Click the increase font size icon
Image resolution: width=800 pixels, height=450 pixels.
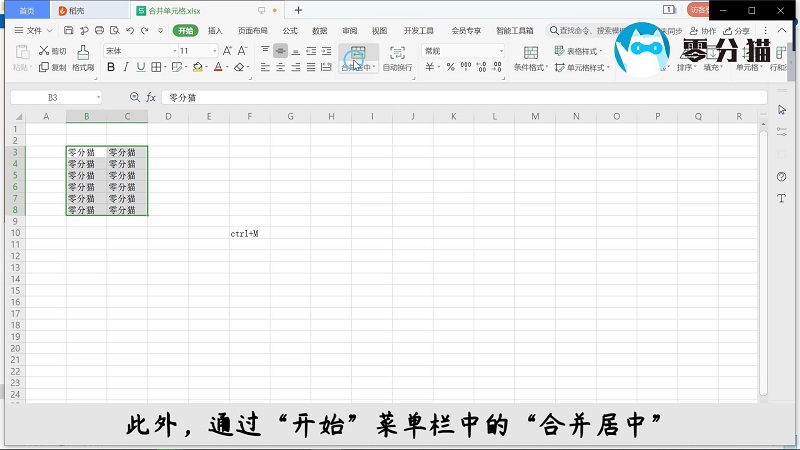[x=227, y=50]
